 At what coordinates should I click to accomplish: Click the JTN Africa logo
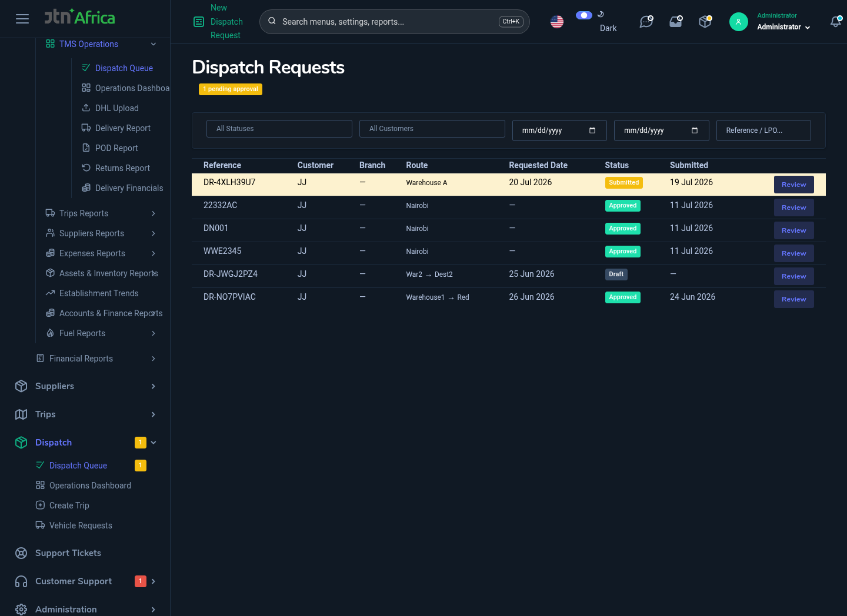click(80, 16)
